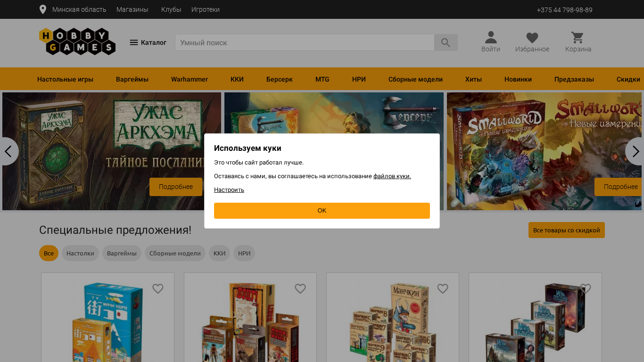This screenshot has height=362, width=644.
Task: Open the Настольные игры category menu
Action: 65,79
